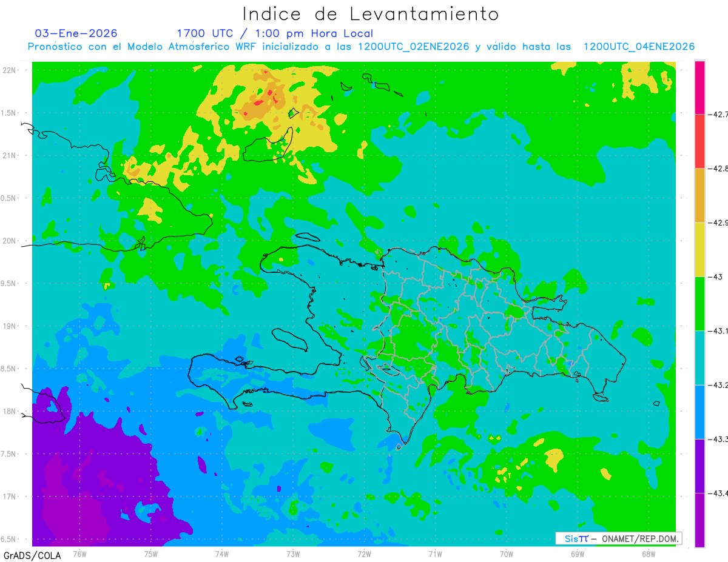
Task: Click longitude label '75W'
Action: [151, 553]
